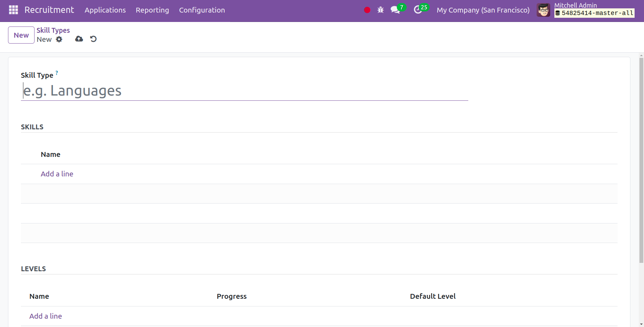644x327 pixels.
Task: Focus the Skill Type name field
Action: (x=244, y=91)
